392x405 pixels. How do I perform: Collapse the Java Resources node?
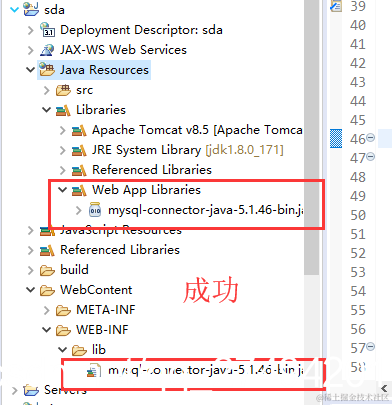click(x=30, y=70)
